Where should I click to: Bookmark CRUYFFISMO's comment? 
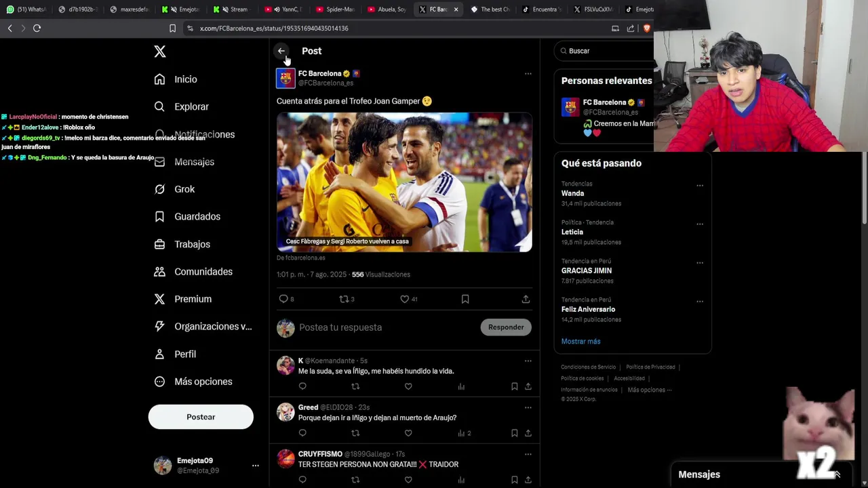(x=514, y=480)
